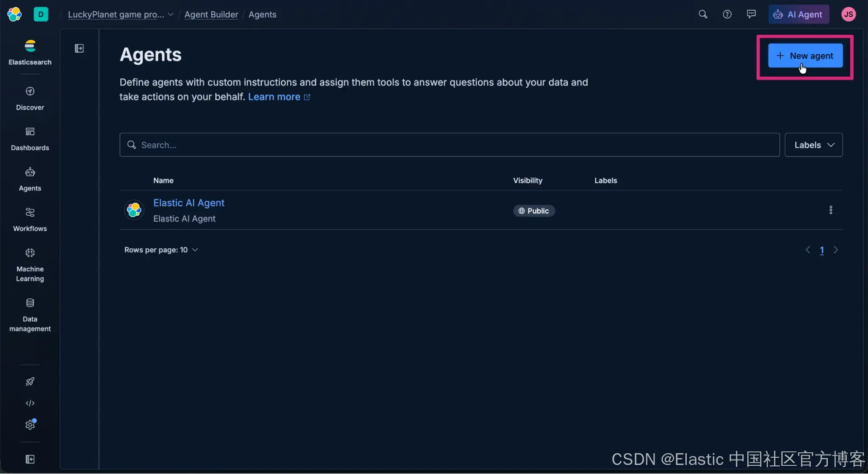Go to previous page arrow
The width and height of the screenshot is (868, 474).
click(807, 250)
